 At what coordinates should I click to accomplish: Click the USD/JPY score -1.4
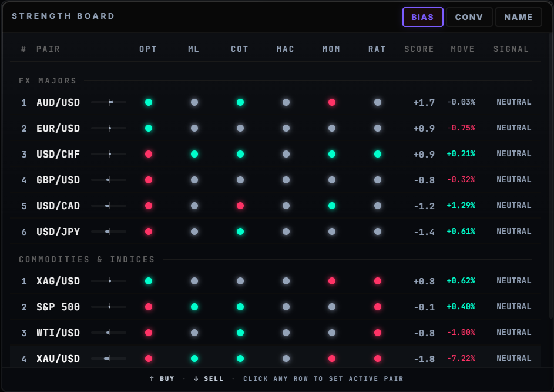click(x=424, y=232)
